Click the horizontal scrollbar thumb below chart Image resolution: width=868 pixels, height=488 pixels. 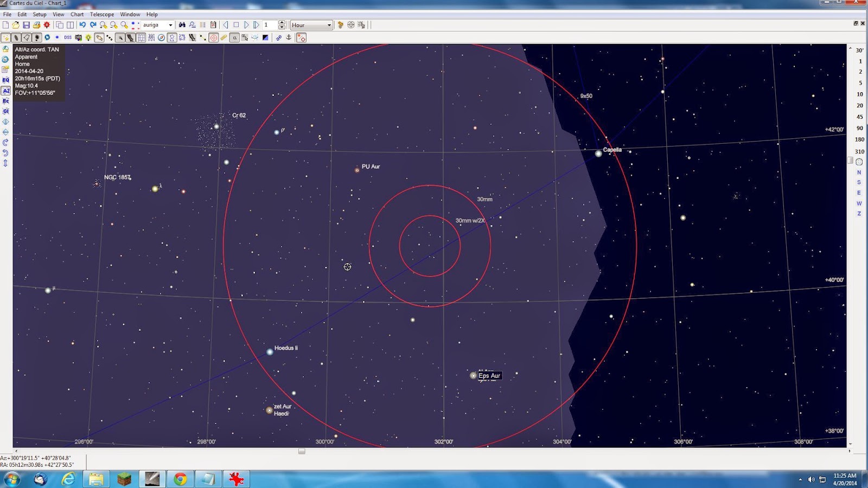point(302,451)
